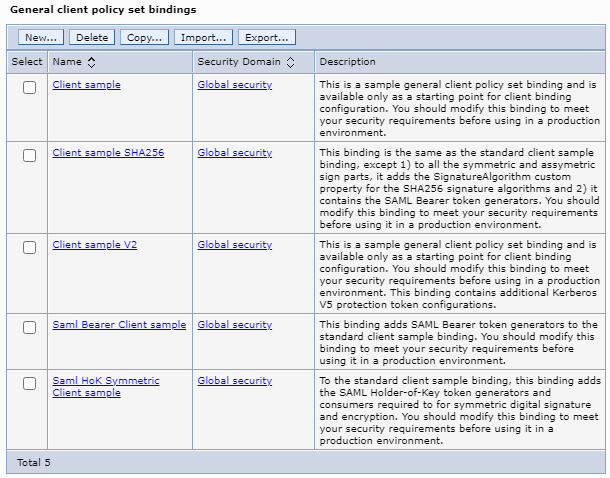Click the Total 5 footer text

pos(33,462)
